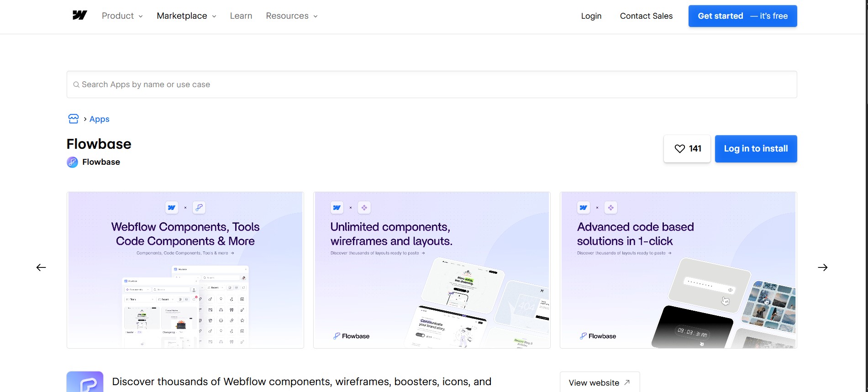This screenshot has width=868, height=392.
Task: Open the Flowbase author profile link
Action: coord(101,162)
